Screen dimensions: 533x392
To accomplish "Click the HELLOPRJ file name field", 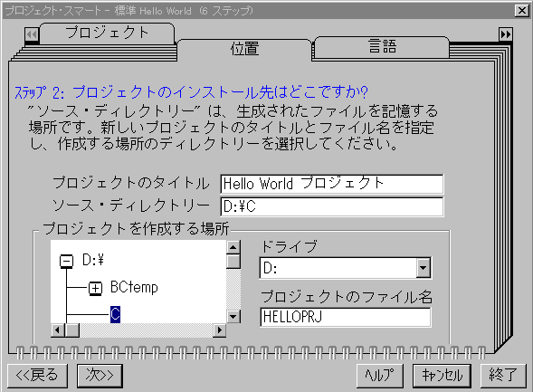I will coord(346,317).
